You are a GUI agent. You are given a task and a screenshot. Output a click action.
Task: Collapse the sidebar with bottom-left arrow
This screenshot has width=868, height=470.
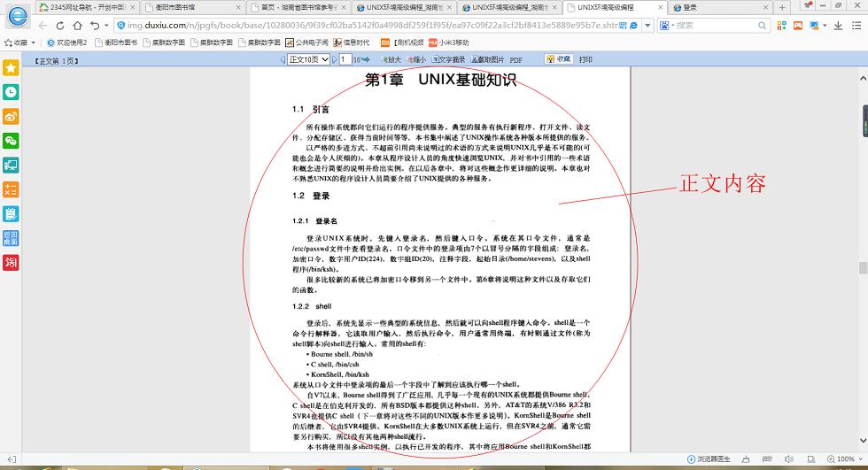pyautogui.click(x=12, y=459)
